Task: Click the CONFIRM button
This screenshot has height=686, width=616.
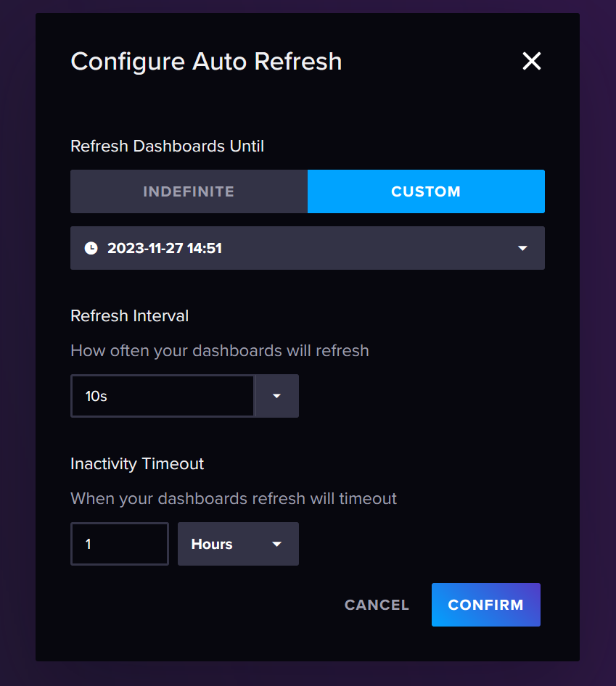Action: click(x=486, y=605)
